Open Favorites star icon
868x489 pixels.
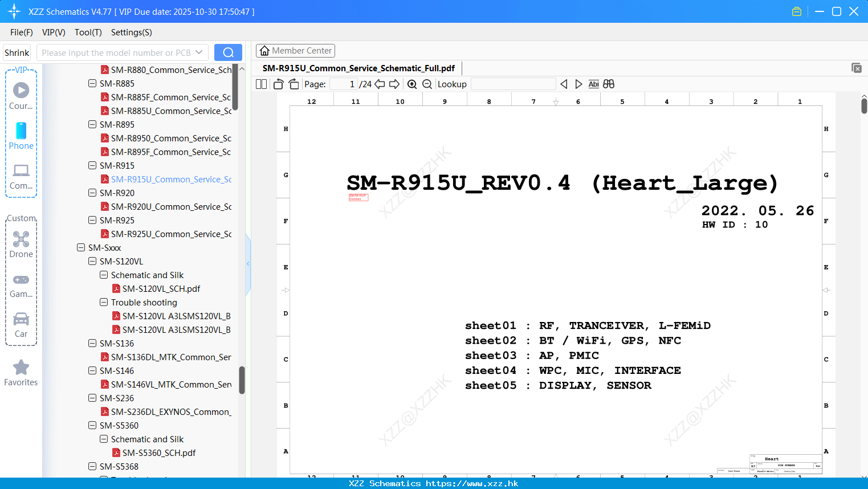(21, 373)
